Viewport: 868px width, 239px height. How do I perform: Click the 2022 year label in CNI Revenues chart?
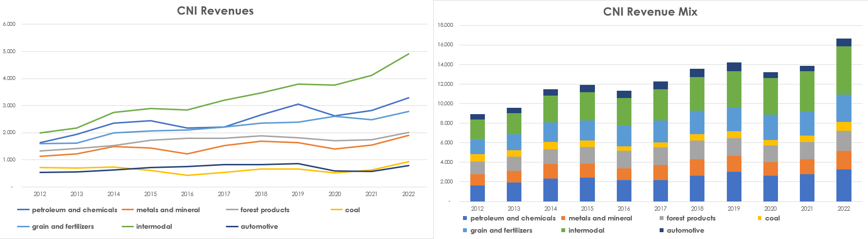(x=408, y=194)
